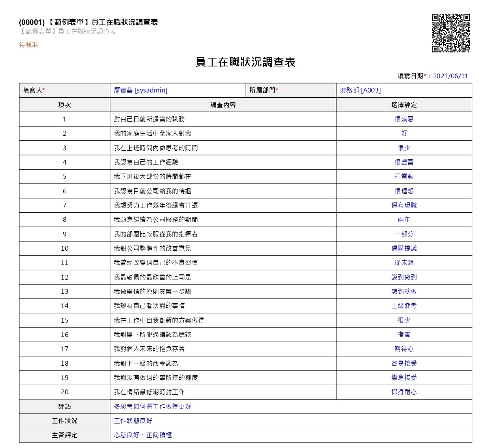Click the comment text 多思考如何將工作做得更好
Image resolution: width=490 pixels, height=448 pixels.
(x=153, y=406)
